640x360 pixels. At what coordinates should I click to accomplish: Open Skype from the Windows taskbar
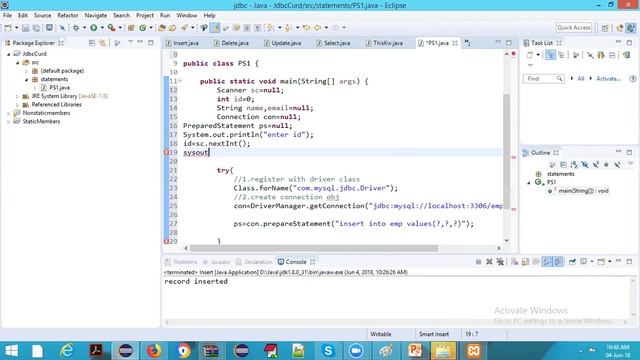(328, 351)
